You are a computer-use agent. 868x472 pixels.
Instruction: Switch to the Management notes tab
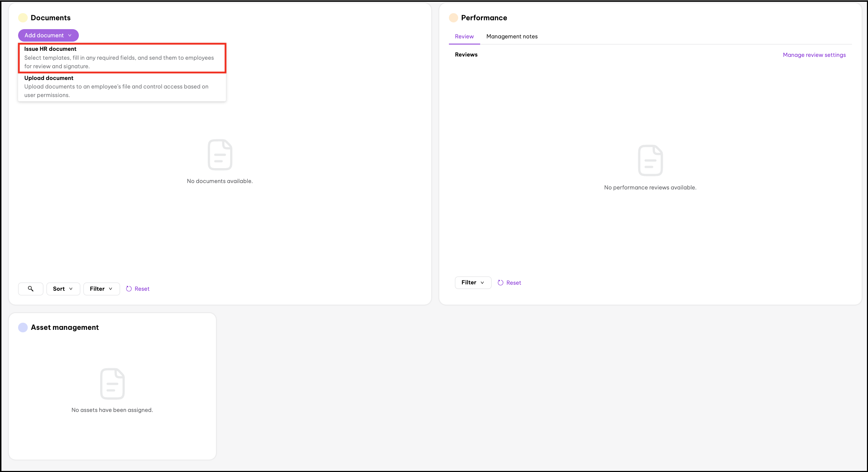(x=512, y=36)
